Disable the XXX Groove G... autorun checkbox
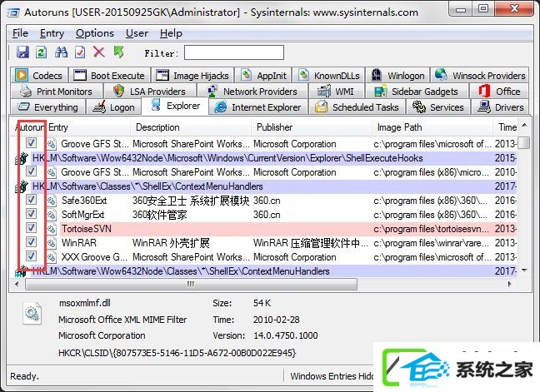The height and width of the screenshot is (392, 540). pyautogui.click(x=31, y=256)
